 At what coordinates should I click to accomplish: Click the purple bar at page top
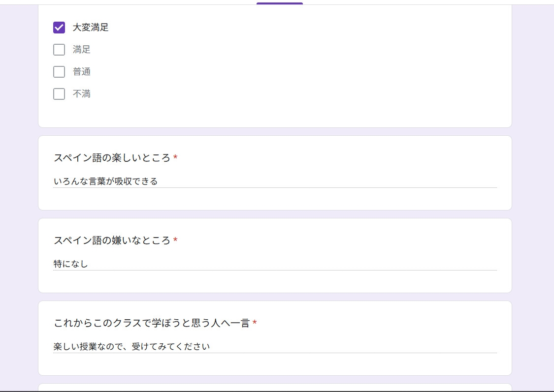(x=279, y=3)
